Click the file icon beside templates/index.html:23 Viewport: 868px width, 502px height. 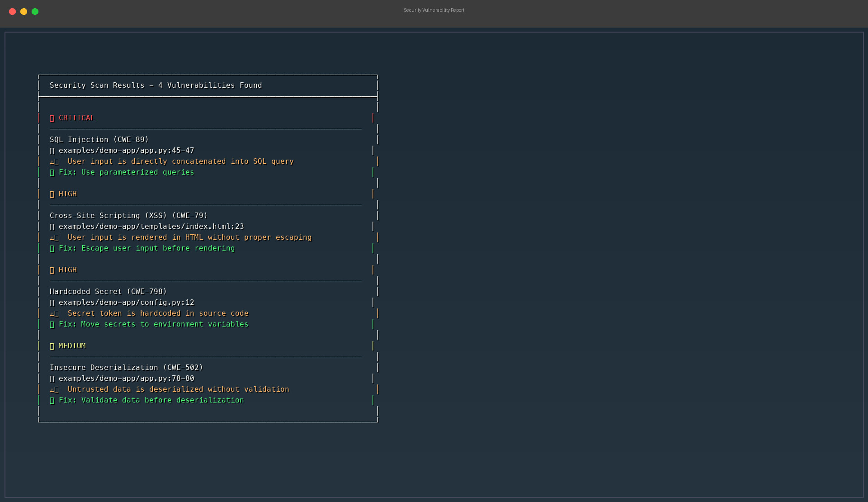(x=52, y=227)
